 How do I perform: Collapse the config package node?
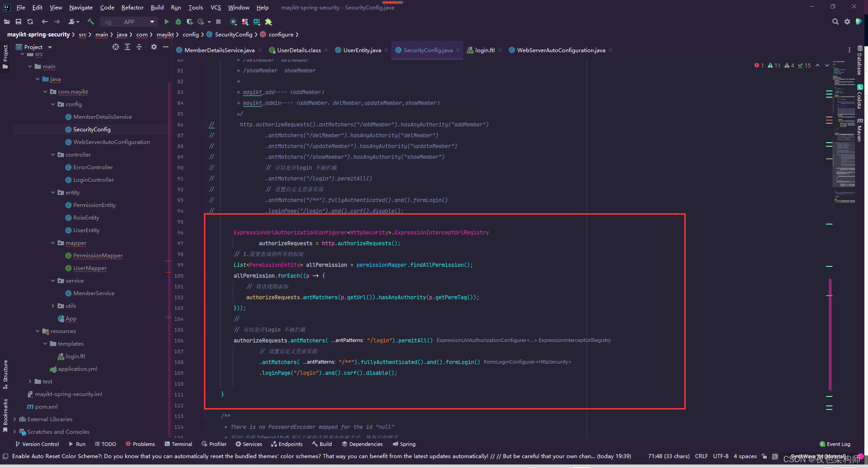[53, 104]
